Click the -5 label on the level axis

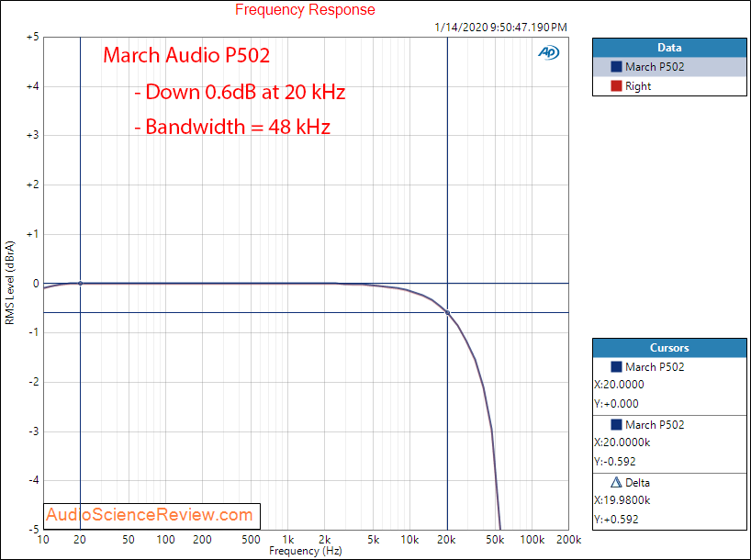point(34,530)
